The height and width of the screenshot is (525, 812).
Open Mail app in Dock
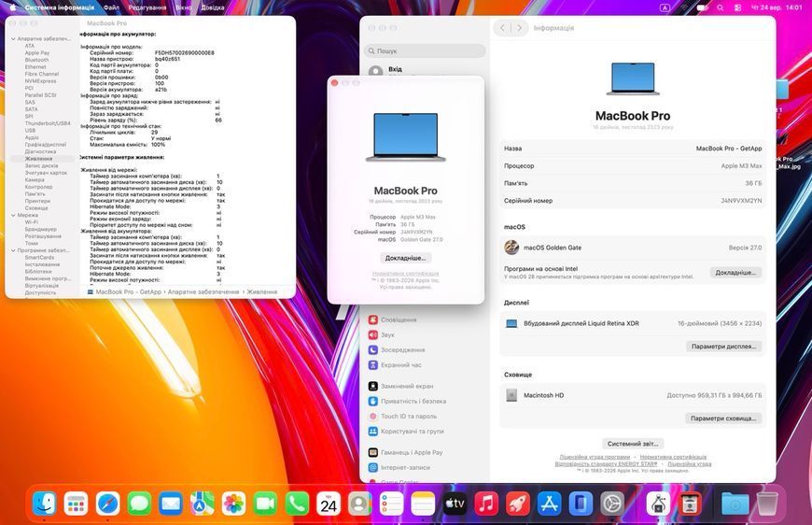pos(171,504)
